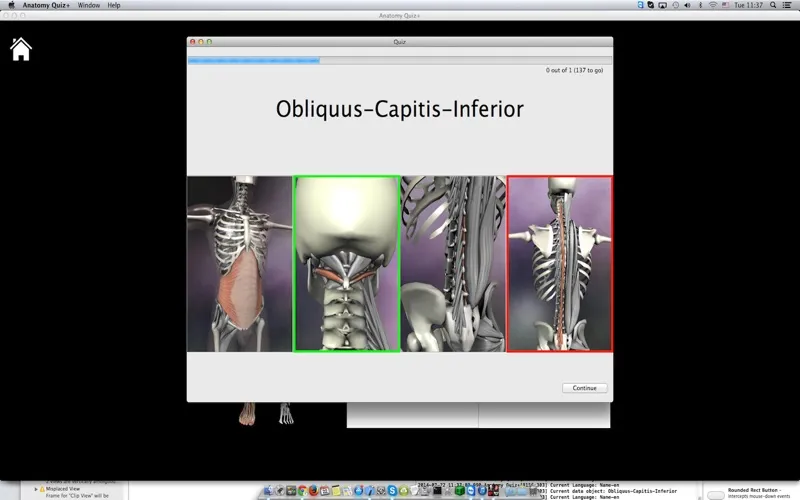Open the yellow Notes icon in dock
This screenshot has height=500, width=800.
pos(336,491)
